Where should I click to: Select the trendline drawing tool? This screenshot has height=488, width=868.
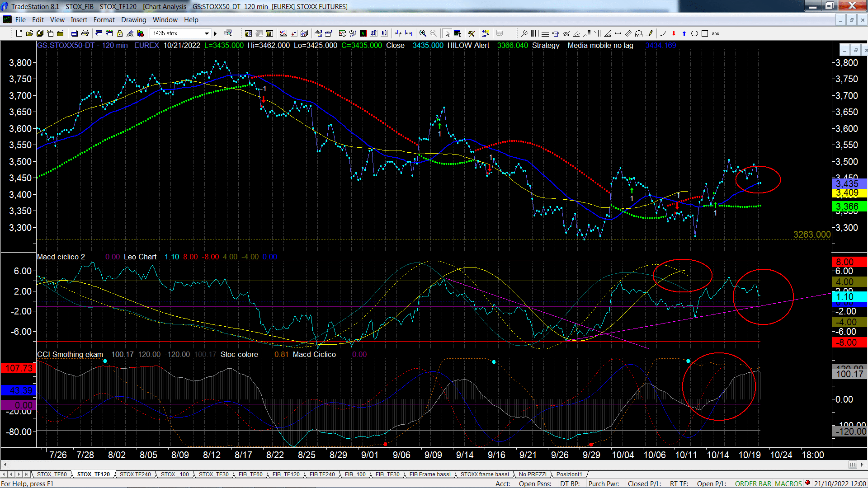[x=524, y=33]
